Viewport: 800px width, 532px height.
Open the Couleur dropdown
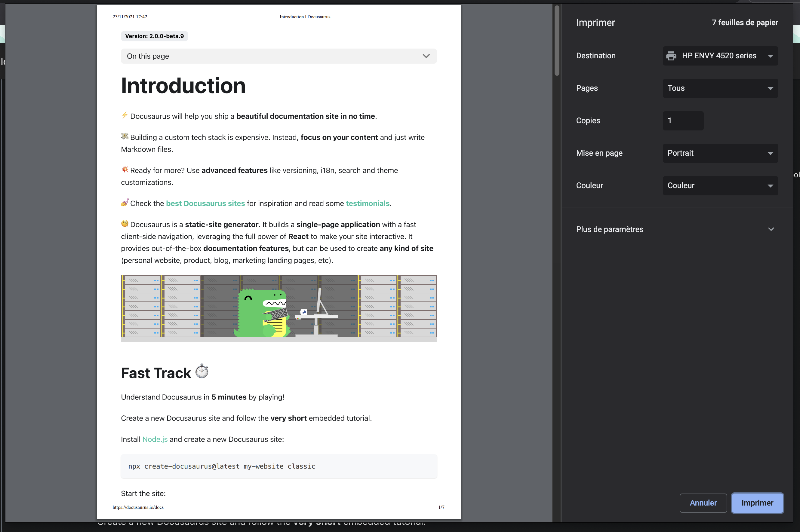[x=720, y=185]
